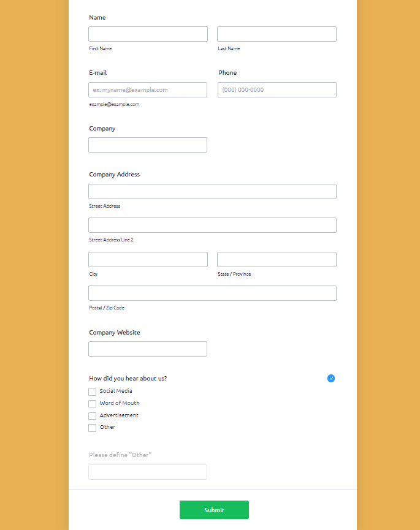Check the Social Media checkbox
This screenshot has height=530, width=420.
(x=93, y=392)
